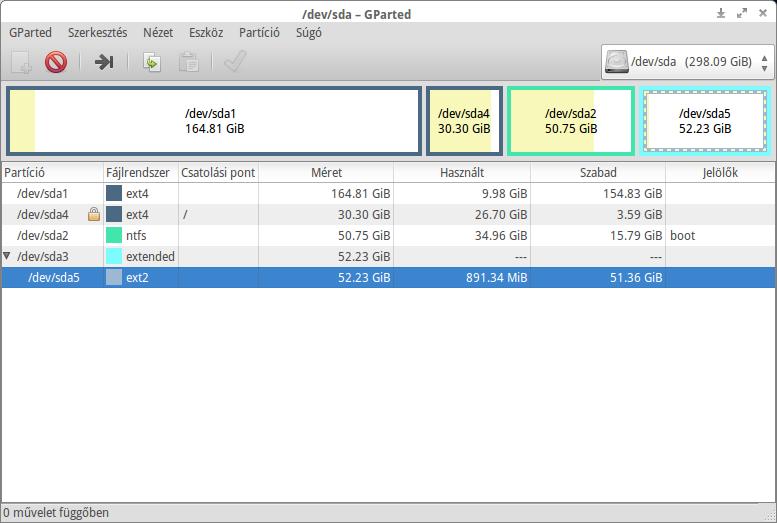
Task: Select the /dev/sda1 graphical partition block
Action: click(x=214, y=121)
